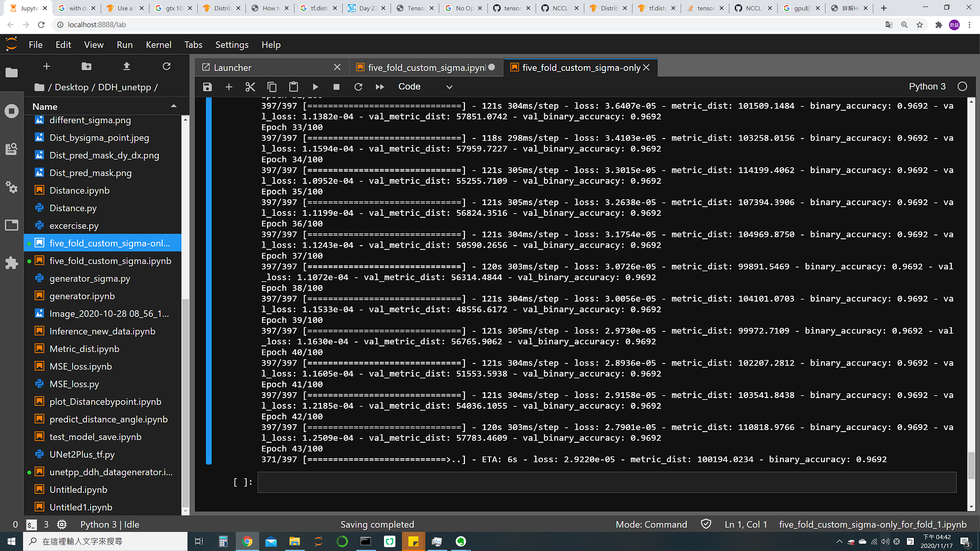
Task: Open the running kernels sidebar panel
Action: click(12, 111)
